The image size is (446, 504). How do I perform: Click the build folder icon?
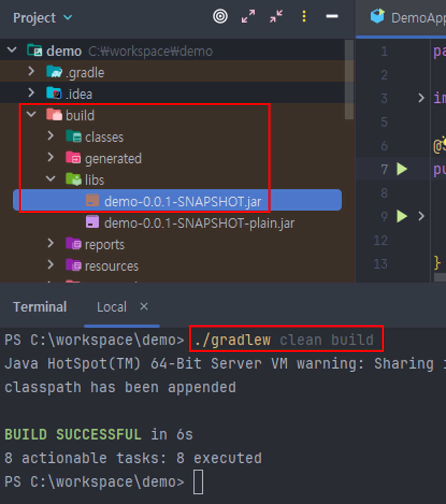(x=54, y=114)
